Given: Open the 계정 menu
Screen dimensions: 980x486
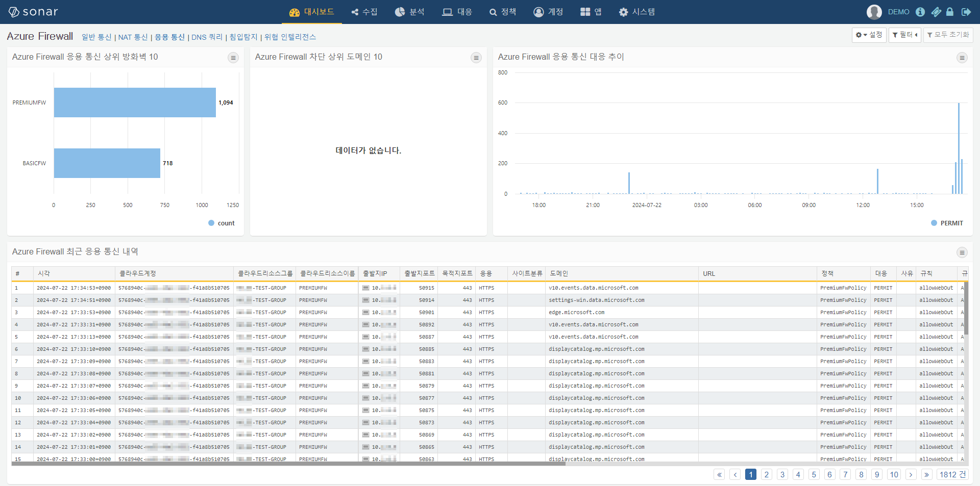Looking at the screenshot, I should tap(548, 12).
